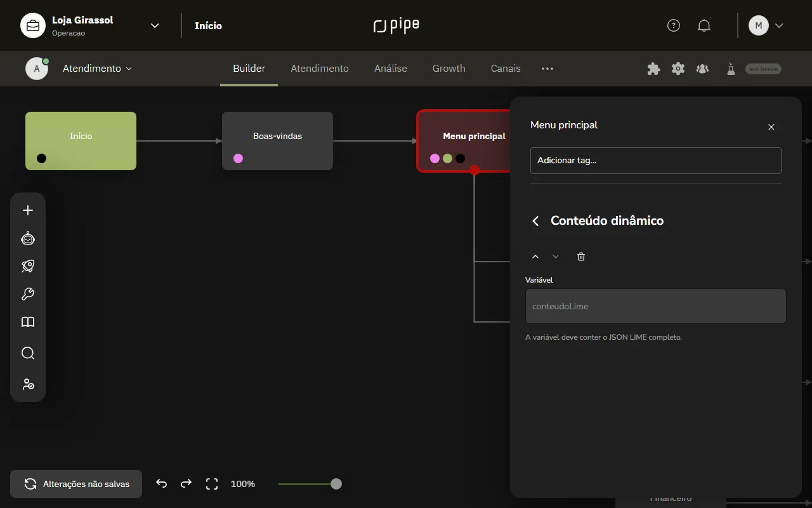The height and width of the screenshot is (508, 812).
Task: Click the plus icon in left toolbar
Action: tap(28, 210)
